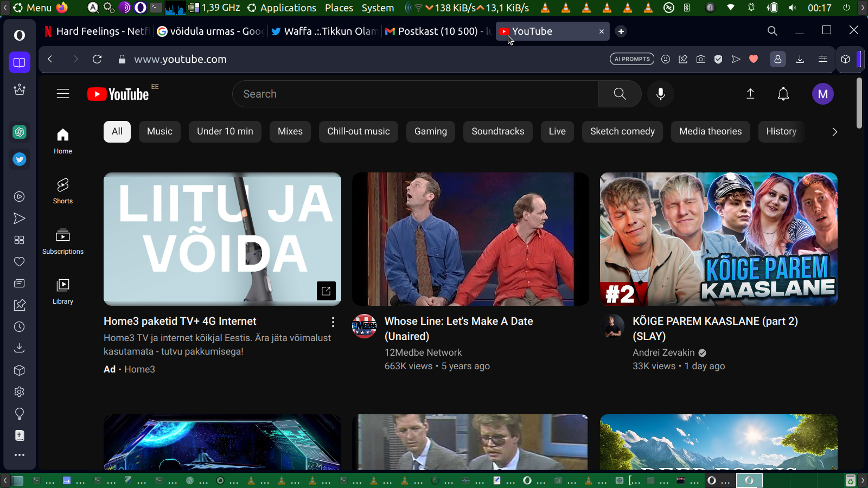The width and height of the screenshot is (868, 488).
Task: Click the YouTube search magnifier button
Action: click(620, 94)
